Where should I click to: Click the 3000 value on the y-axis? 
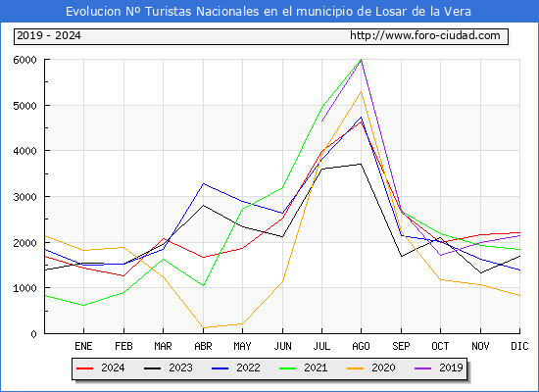tap(24, 197)
